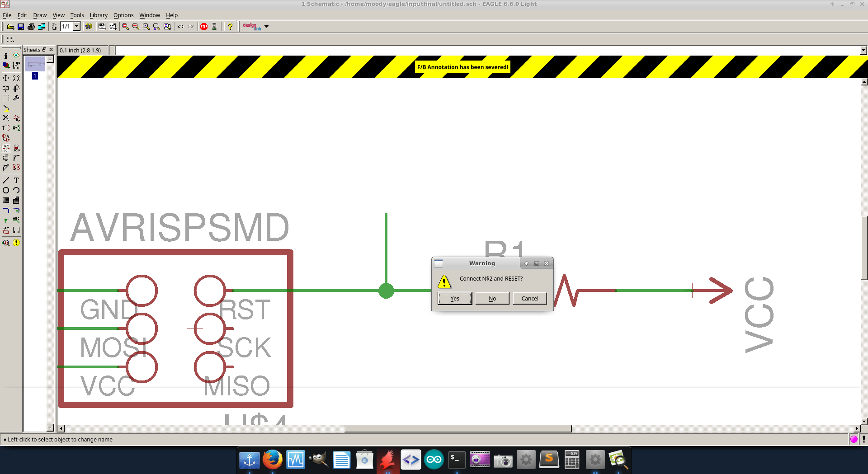Save the schematic with the floppy icon
This screenshot has width=868, height=474.
pos(21,27)
